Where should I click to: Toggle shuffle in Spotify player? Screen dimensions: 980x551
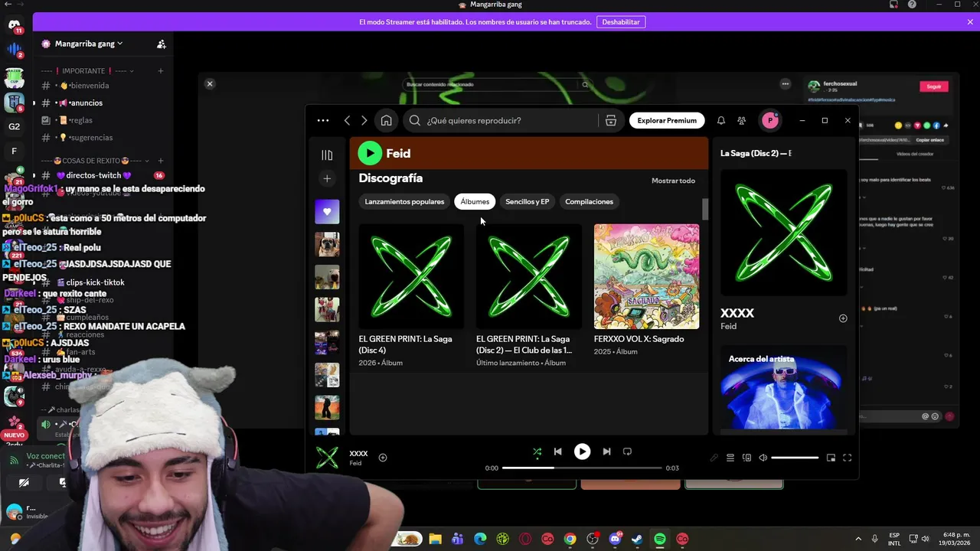pyautogui.click(x=537, y=452)
